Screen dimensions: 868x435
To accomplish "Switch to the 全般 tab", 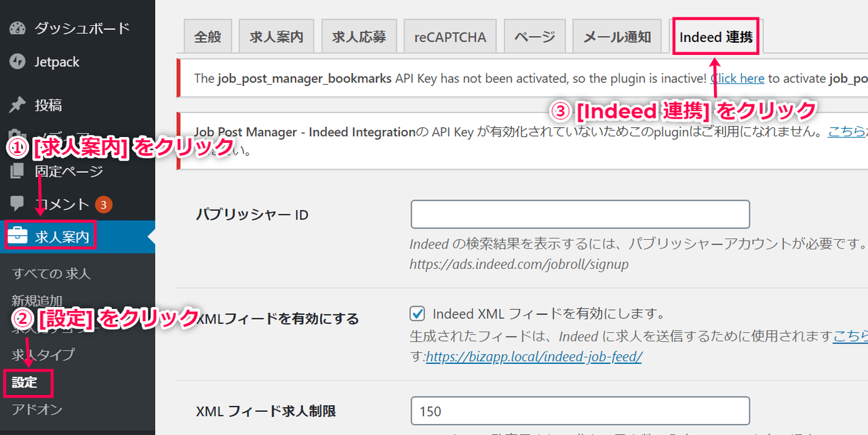I will [x=208, y=37].
